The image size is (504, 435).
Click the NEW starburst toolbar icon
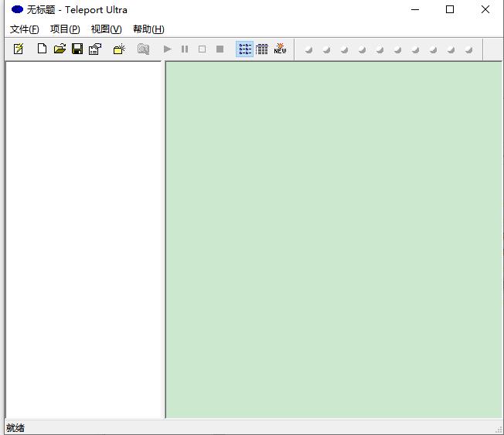[280, 49]
